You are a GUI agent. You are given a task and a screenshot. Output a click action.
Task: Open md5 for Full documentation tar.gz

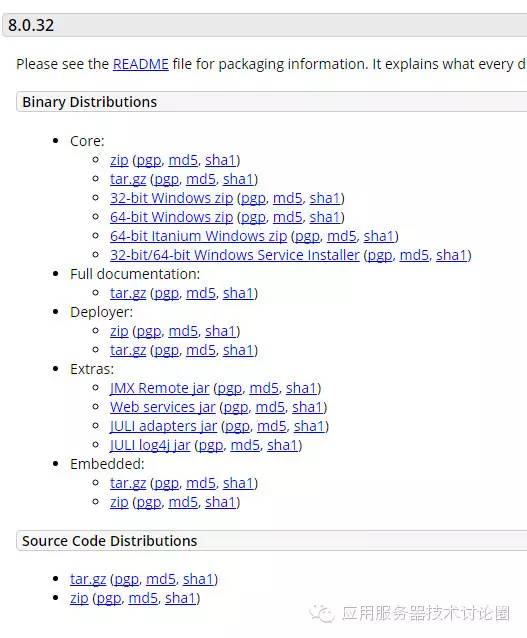pyautogui.click(x=201, y=293)
